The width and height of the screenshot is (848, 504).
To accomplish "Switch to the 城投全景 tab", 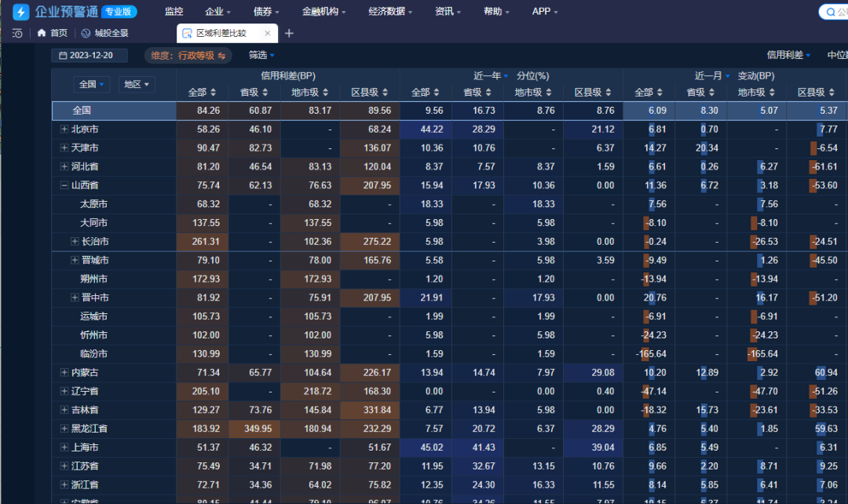I will 105,33.
